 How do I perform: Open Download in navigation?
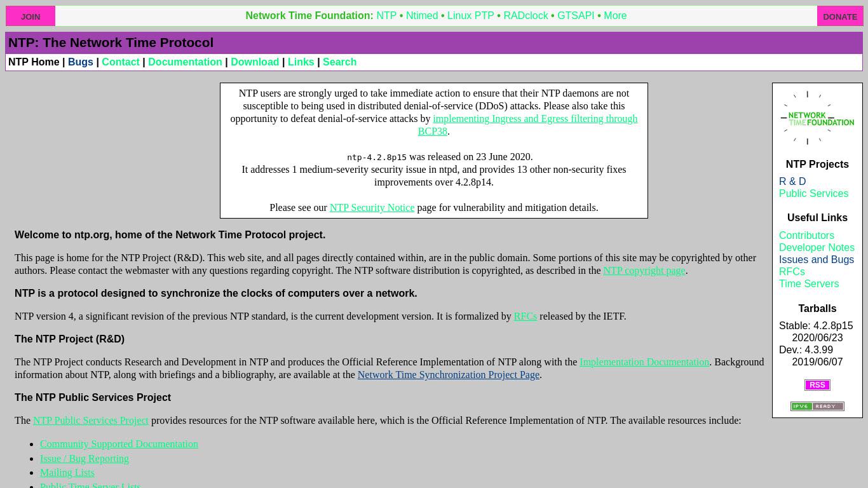pyautogui.click(x=255, y=62)
